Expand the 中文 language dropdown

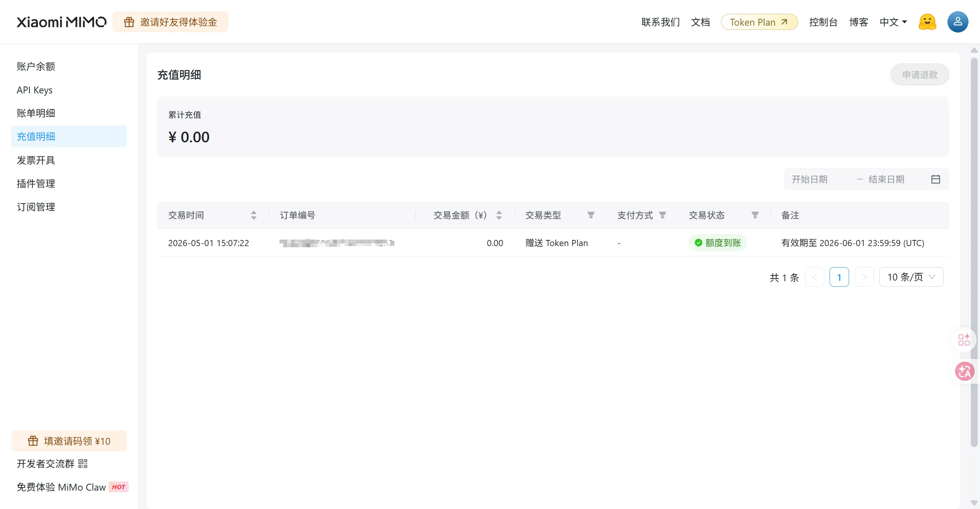point(893,22)
